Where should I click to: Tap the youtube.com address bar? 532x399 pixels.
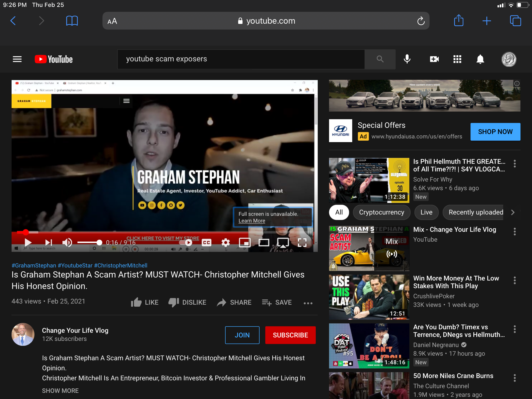point(266,21)
